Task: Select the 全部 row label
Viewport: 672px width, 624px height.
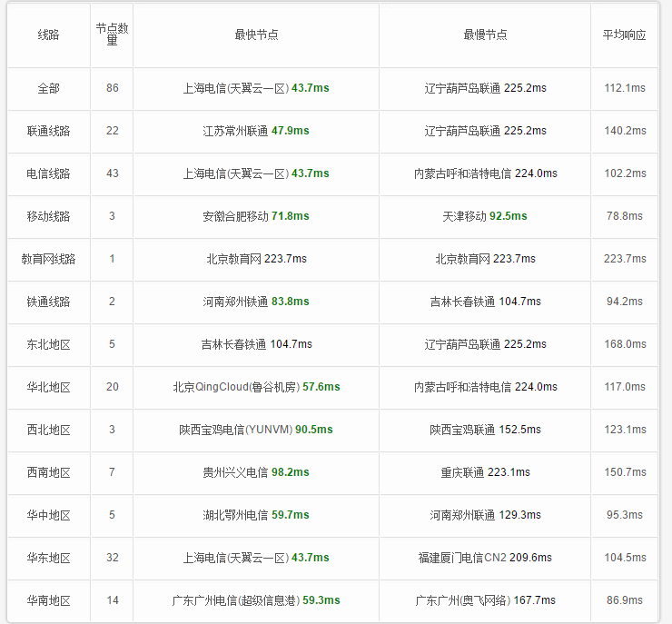Action: 48,88
